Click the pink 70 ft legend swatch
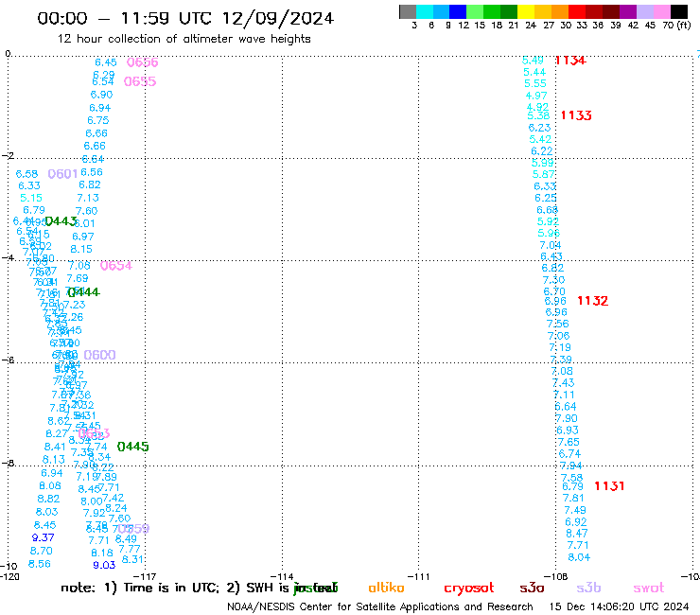The width and height of the screenshot is (700, 615). [661, 11]
